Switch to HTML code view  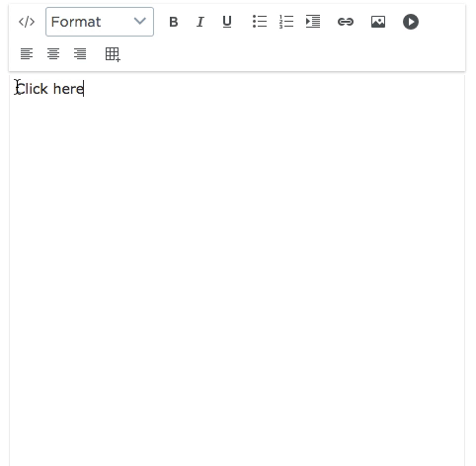tap(27, 22)
